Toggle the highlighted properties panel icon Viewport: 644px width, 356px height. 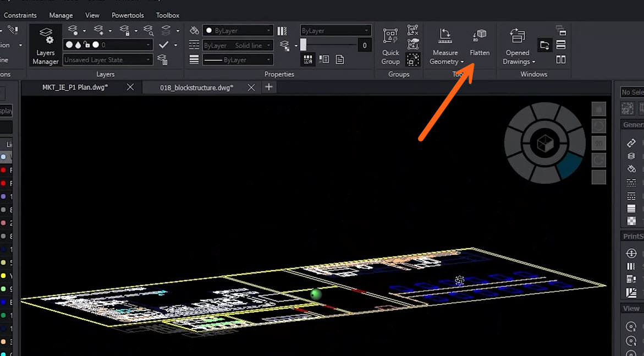tap(308, 59)
